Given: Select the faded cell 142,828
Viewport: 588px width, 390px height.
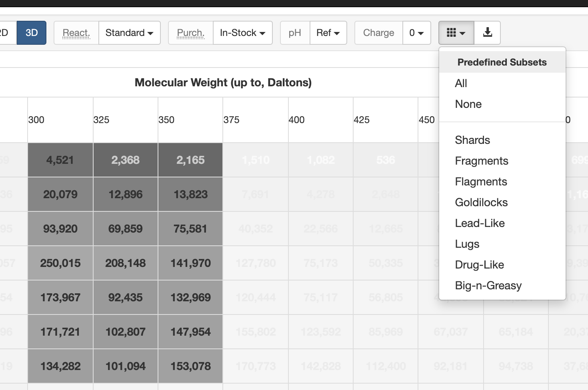Looking at the screenshot, I should click(x=321, y=366).
